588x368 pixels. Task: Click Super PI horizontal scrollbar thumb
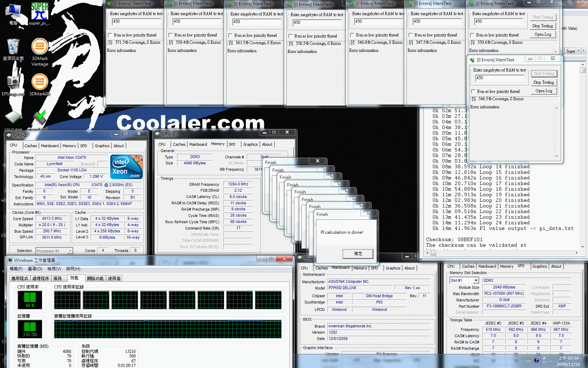pyautogui.click(x=433, y=253)
